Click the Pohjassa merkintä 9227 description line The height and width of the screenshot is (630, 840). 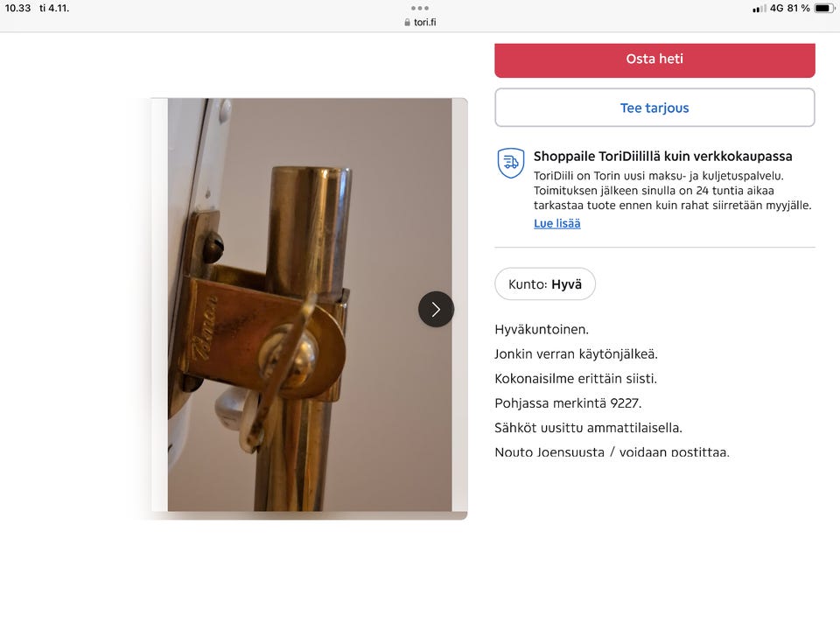click(568, 402)
